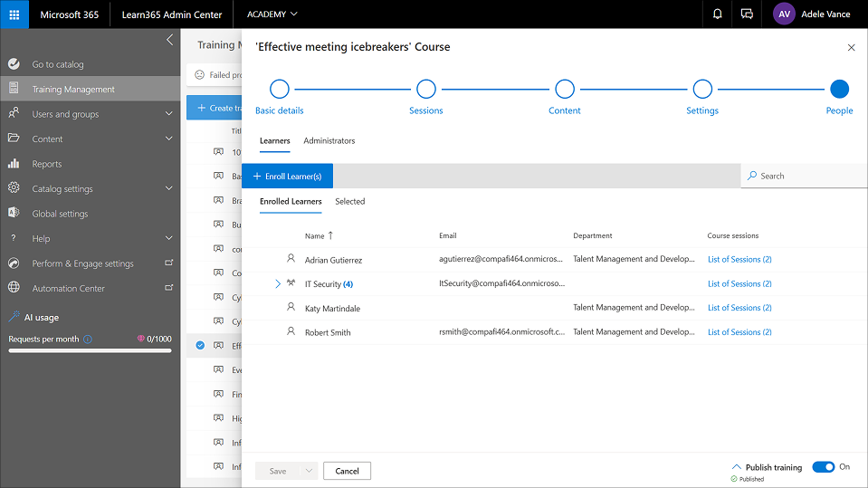This screenshot has width=868, height=488.
Task: Click the Catalog settings gear icon
Action: pyautogui.click(x=14, y=187)
